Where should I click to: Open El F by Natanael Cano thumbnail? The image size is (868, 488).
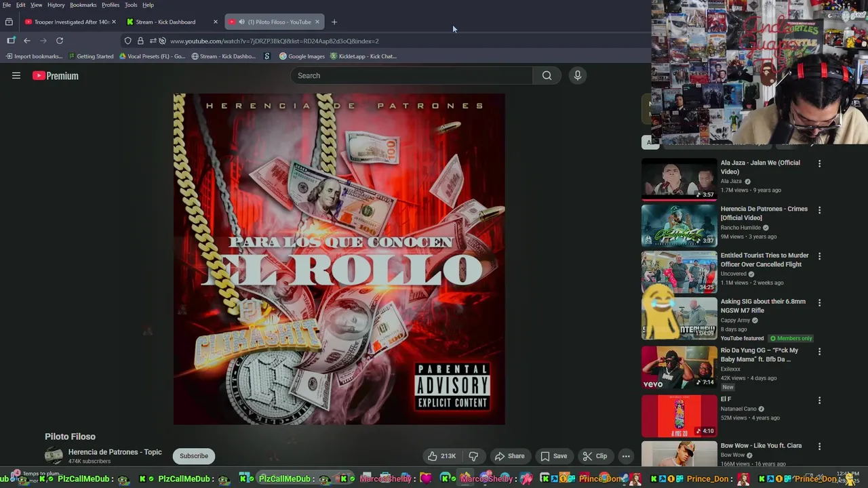pyautogui.click(x=679, y=416)
